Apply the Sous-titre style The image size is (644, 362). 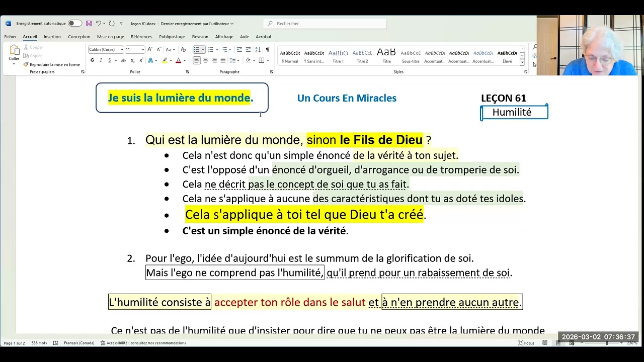(411, 56)
